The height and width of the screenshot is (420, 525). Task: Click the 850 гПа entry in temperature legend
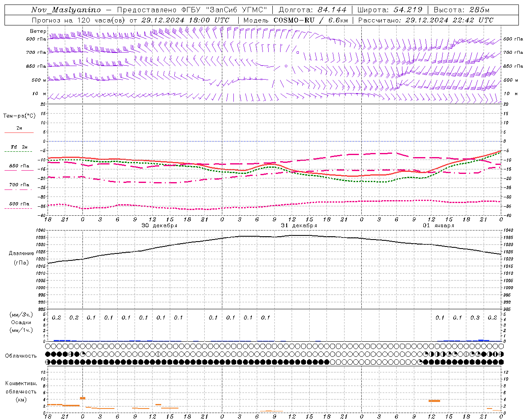[x=19, y=166]
